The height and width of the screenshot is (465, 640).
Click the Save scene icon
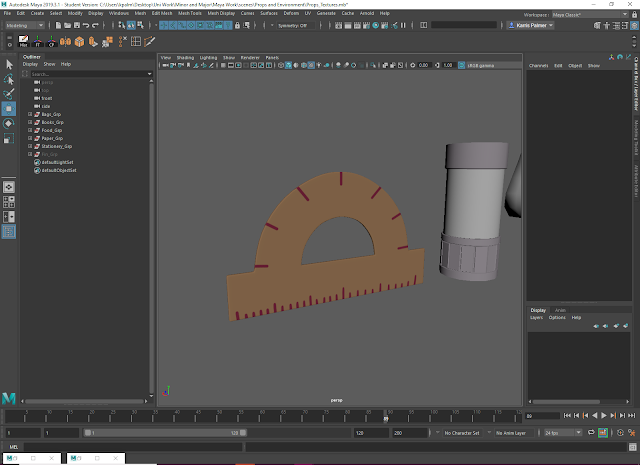(x=77, y=24)
